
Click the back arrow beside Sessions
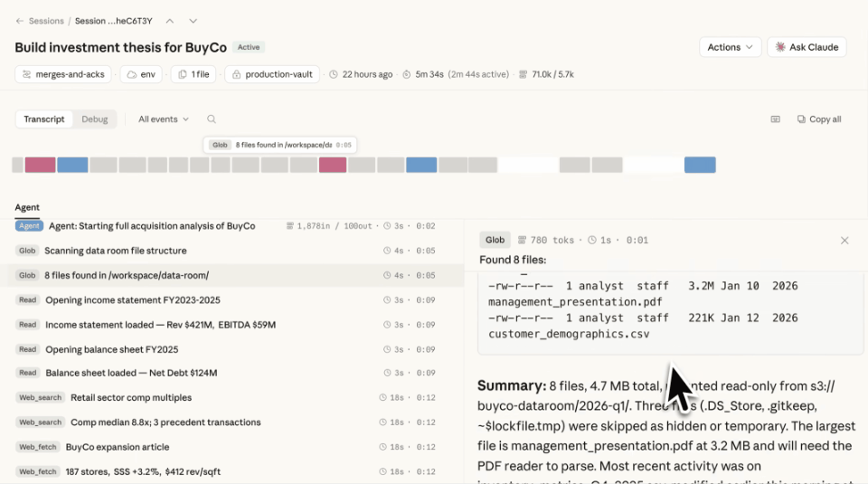click(x=20, y=21)
